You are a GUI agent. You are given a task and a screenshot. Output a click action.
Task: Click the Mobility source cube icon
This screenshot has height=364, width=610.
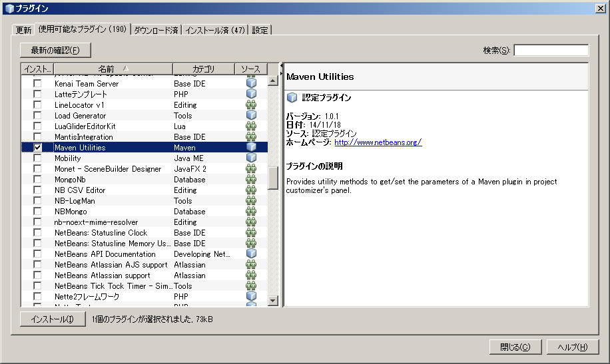251,158
